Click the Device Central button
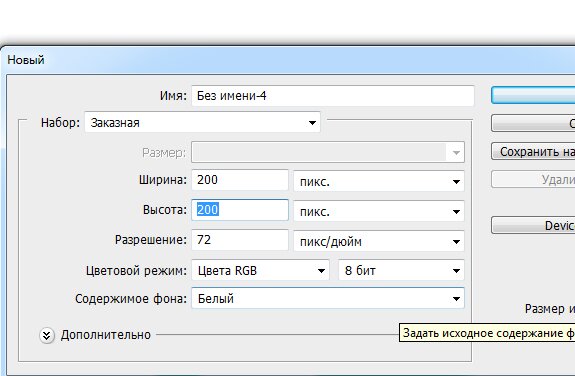 coord(533,225)
